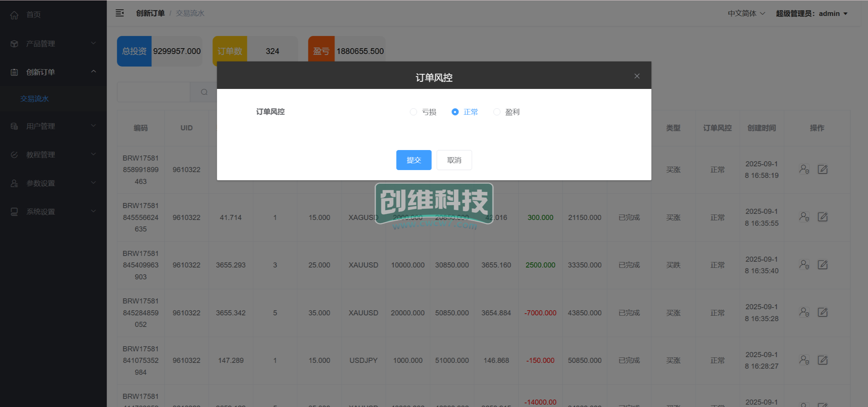Click the home icon in sidebar

point(14,15)
